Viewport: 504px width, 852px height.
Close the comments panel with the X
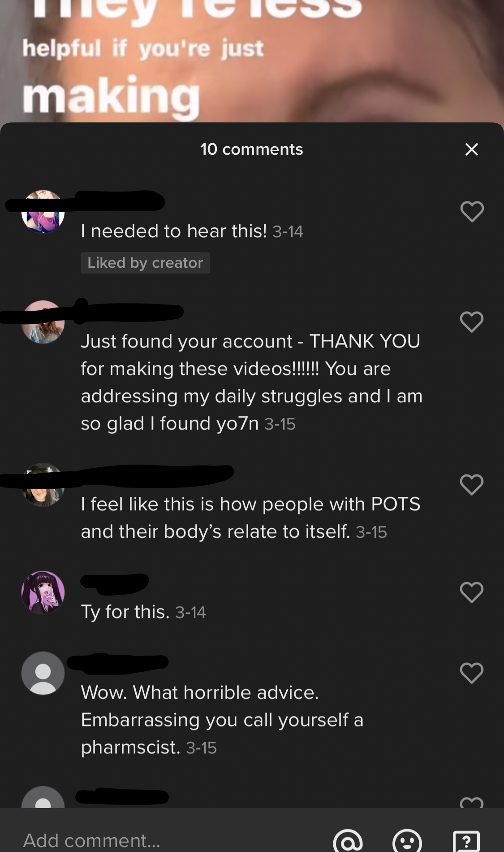472,149
